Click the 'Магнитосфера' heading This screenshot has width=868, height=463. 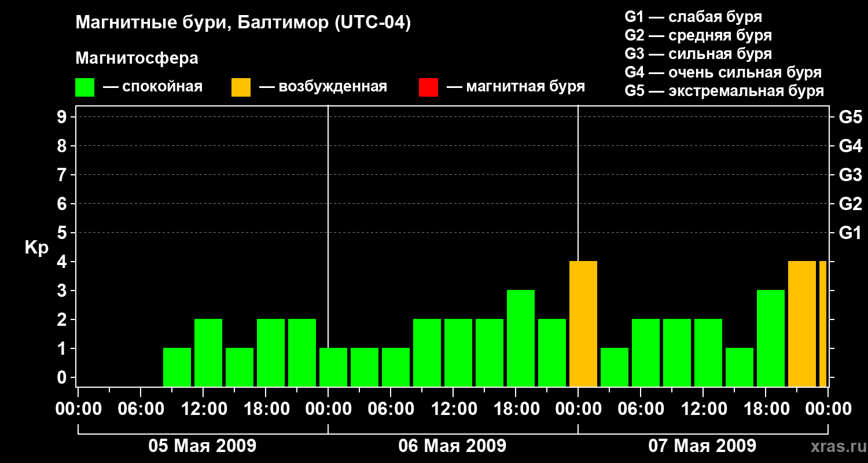point(137,58)
